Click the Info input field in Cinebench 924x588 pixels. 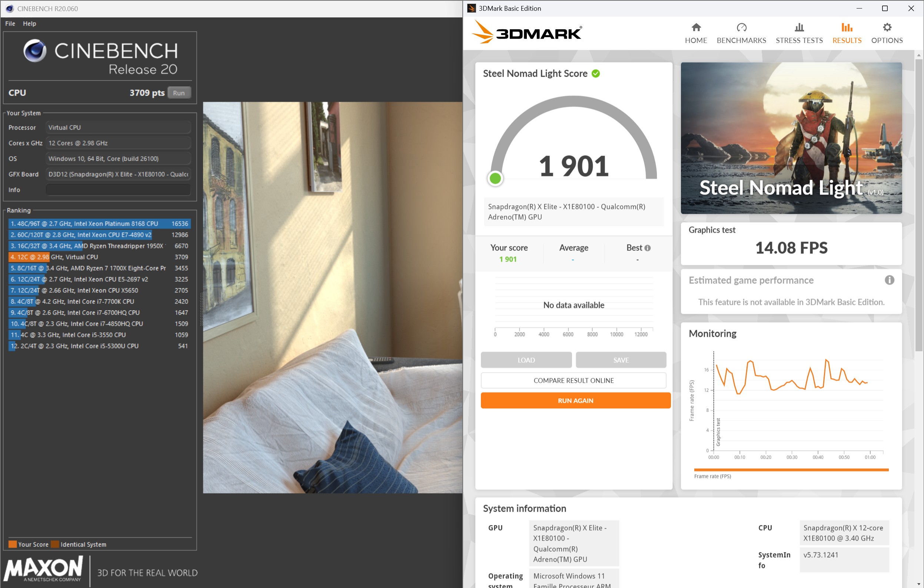tap(118, 190)
